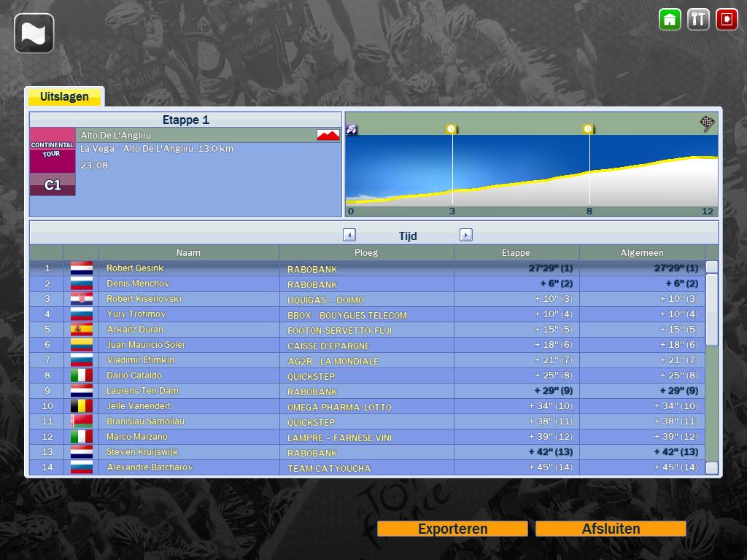Select second time check clock marker
747x560 pixels.
[588, 129]
